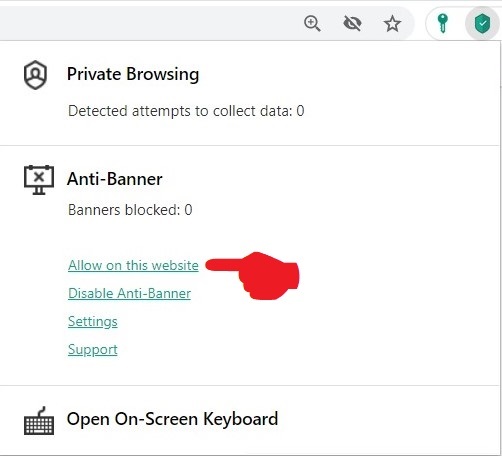Screen dimensions: 502x456
Task: Click Allow on this website link
Action: point(133,265)
